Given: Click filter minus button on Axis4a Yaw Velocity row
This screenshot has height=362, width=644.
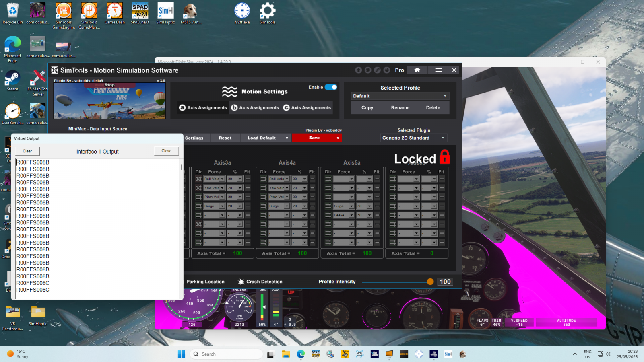Looking at the screenshot, I should [x=312, y=188].
